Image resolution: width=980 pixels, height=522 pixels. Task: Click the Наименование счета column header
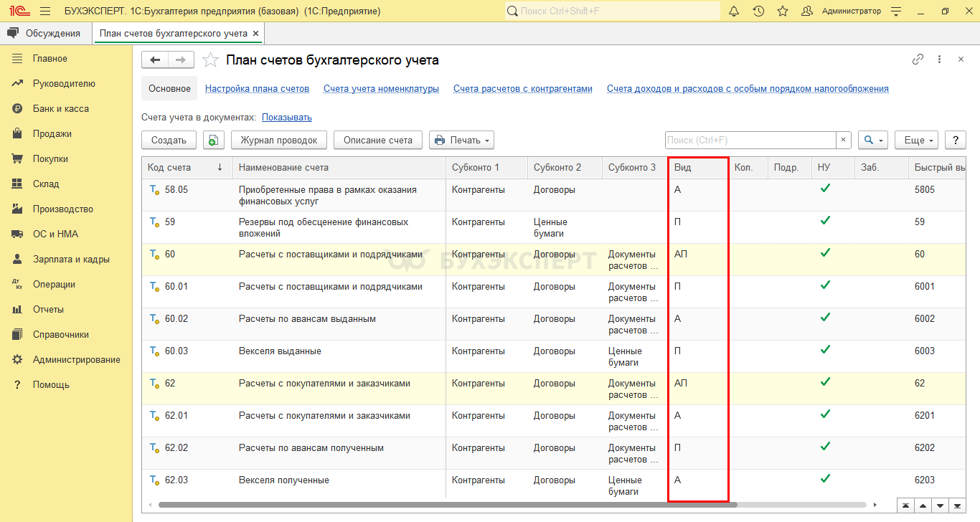339,168
